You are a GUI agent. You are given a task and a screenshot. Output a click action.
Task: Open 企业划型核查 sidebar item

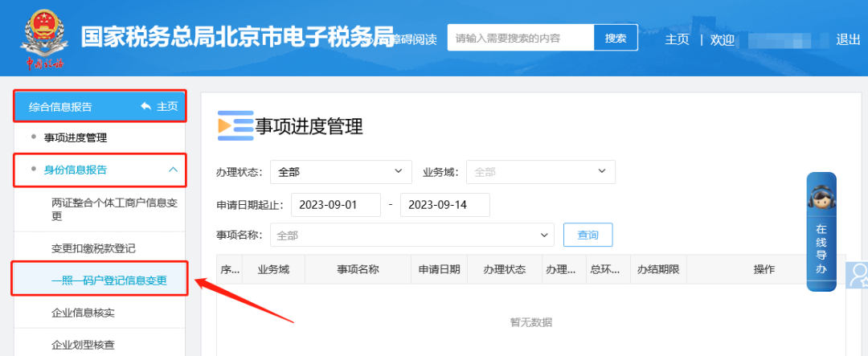coord(83,345)
